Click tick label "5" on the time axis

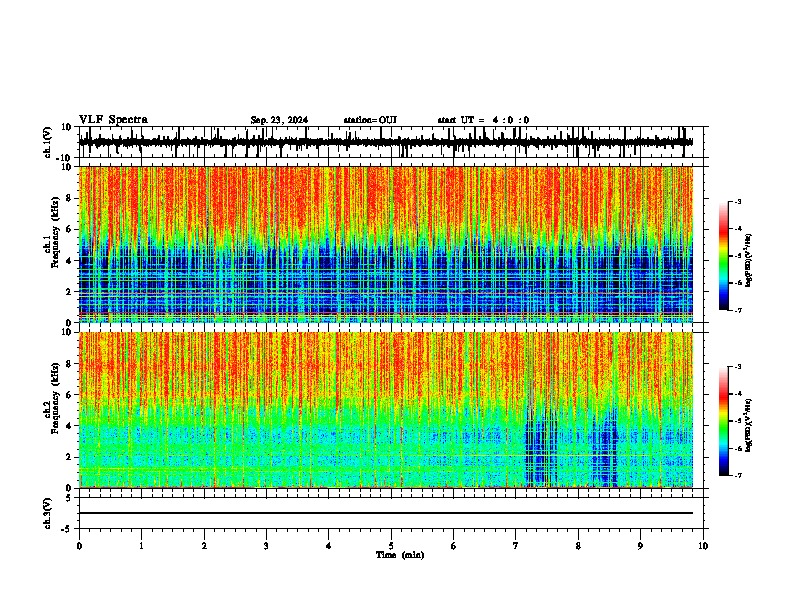[x=391, y=546]
